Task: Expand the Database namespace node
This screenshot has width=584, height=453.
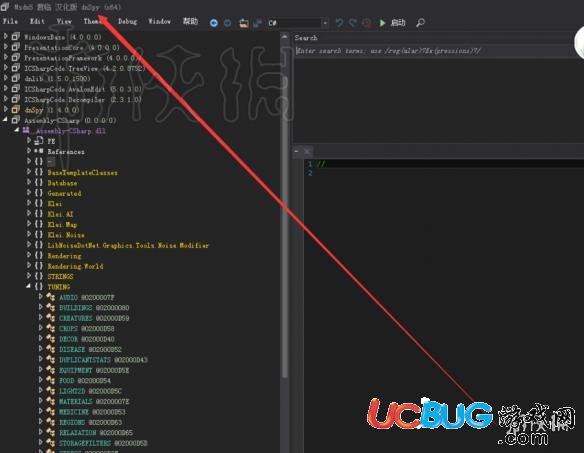Action: [29, 182]
